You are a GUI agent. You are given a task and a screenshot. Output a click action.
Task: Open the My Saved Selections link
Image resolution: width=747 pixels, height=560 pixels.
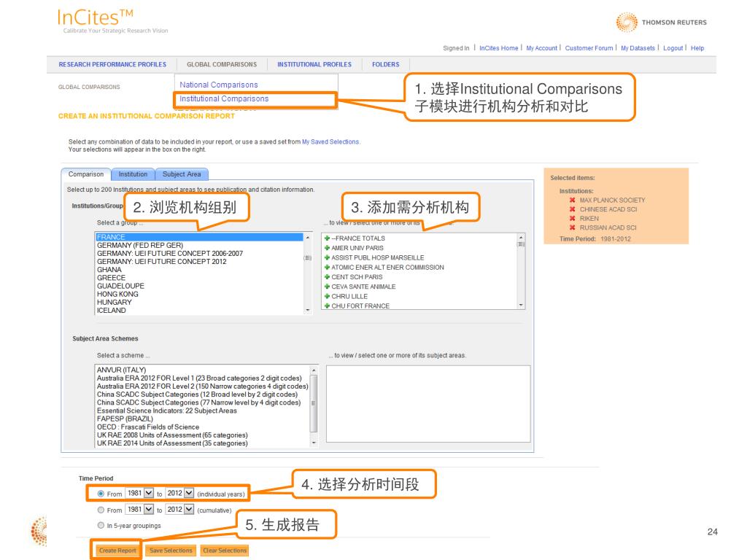point(330,142)
